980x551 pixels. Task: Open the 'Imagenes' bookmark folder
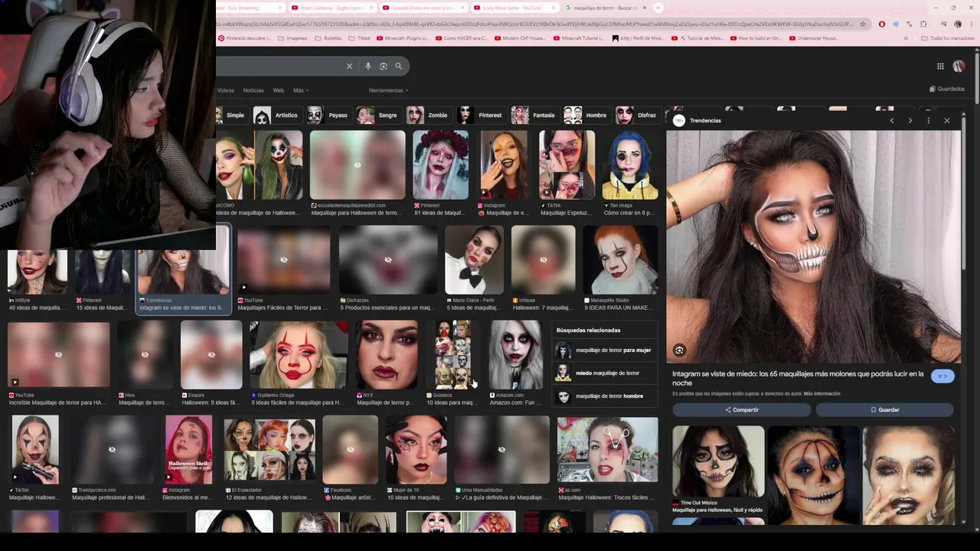(x=292, y=38)
